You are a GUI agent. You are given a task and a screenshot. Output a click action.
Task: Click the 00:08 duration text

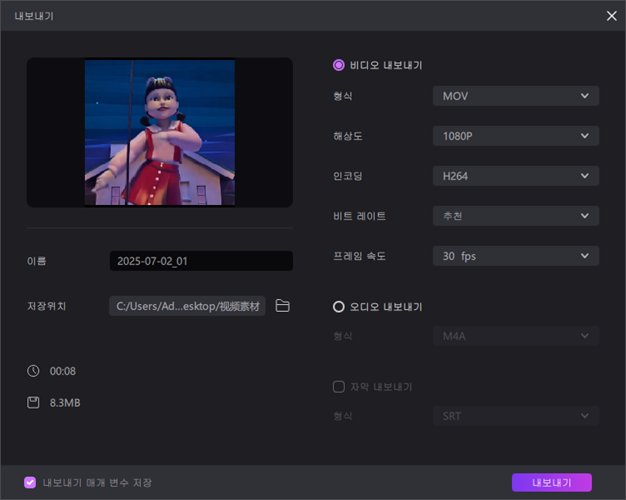[x=63, y=371]
